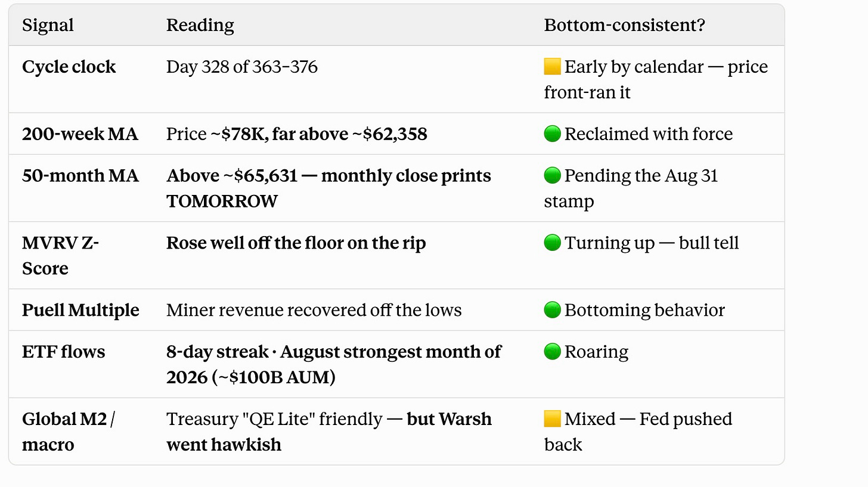Select the Bottom-consistent? column header
Screen dimensions: 868x487
point(624,25)
